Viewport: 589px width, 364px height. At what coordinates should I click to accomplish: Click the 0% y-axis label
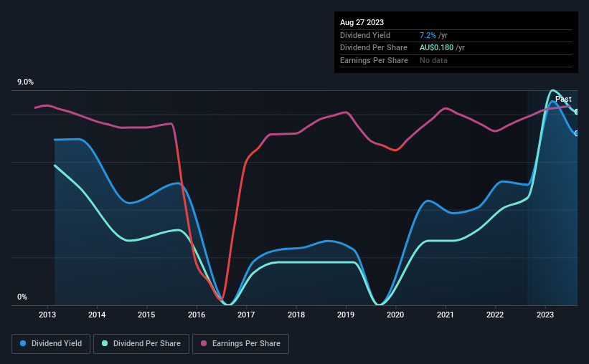(x=22, y=297)
